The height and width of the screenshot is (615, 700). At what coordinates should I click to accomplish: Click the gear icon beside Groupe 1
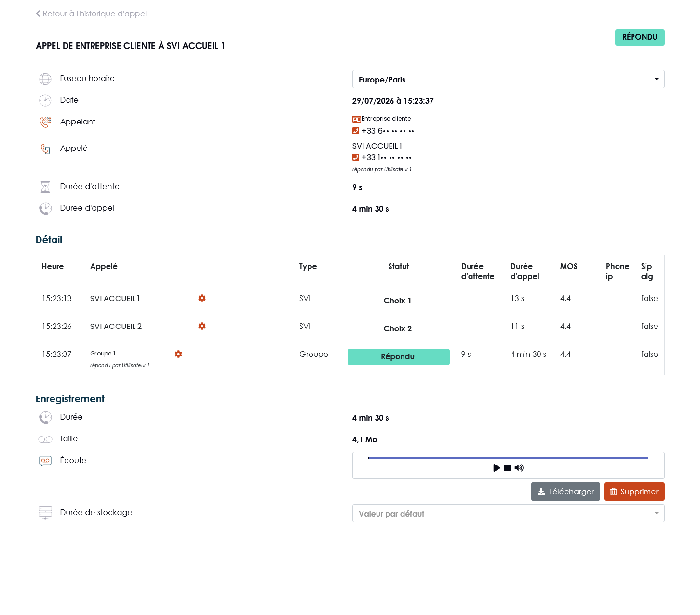click(x=179, y=354)
